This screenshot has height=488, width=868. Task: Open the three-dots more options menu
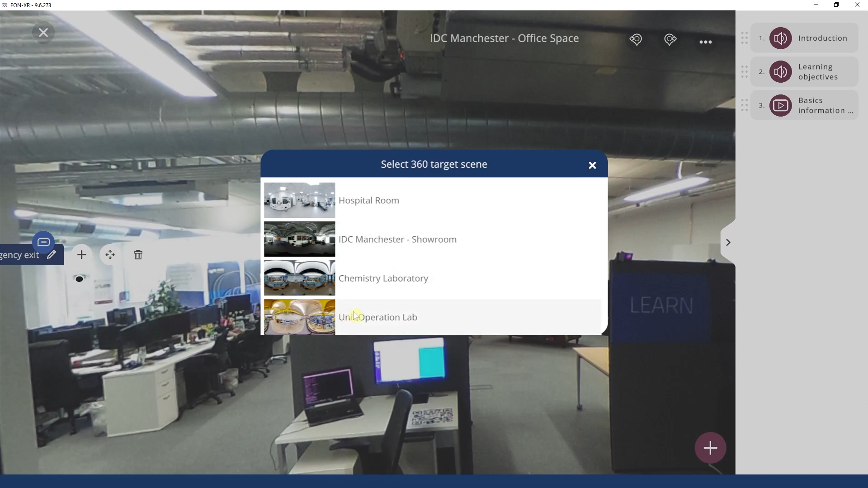pos(705,42)
